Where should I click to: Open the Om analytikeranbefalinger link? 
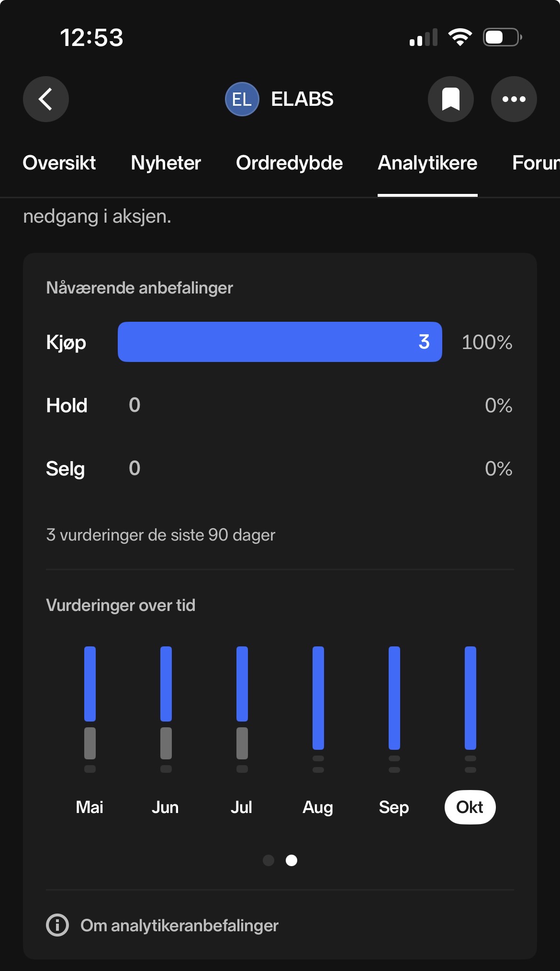click(x=179, y=925)
